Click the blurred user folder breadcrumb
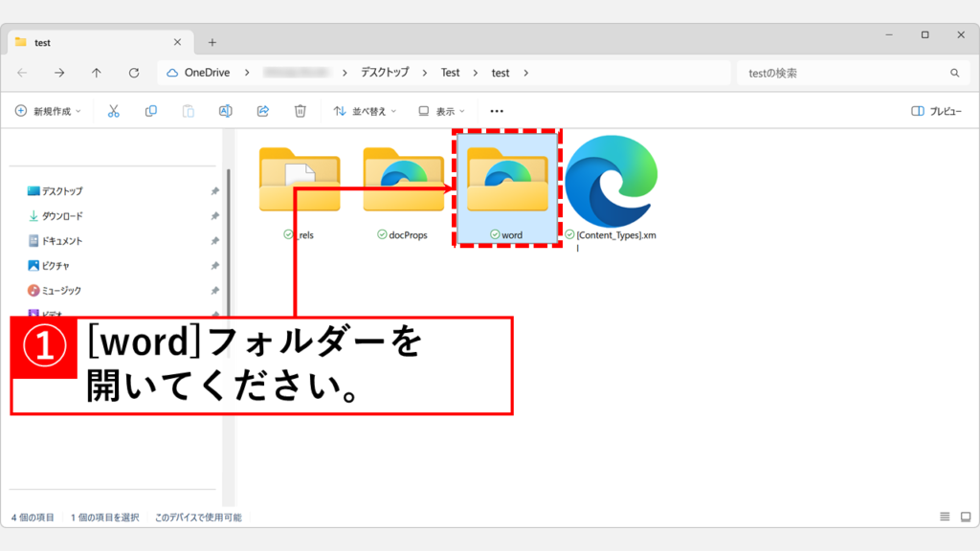 pos(297,73)
